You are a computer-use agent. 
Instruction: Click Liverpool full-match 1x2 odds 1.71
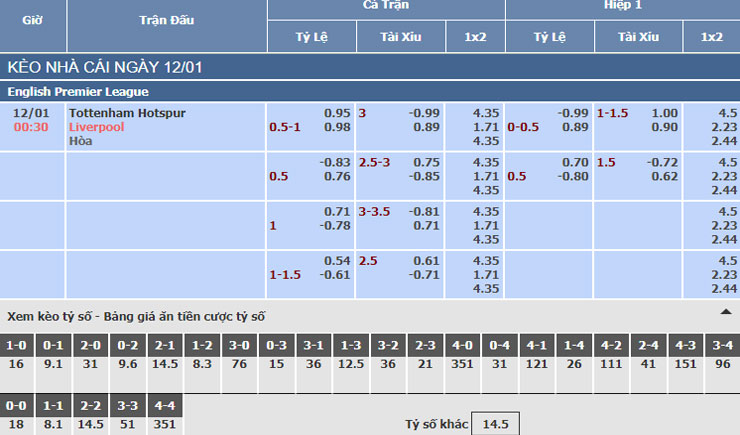coord(486,127)
